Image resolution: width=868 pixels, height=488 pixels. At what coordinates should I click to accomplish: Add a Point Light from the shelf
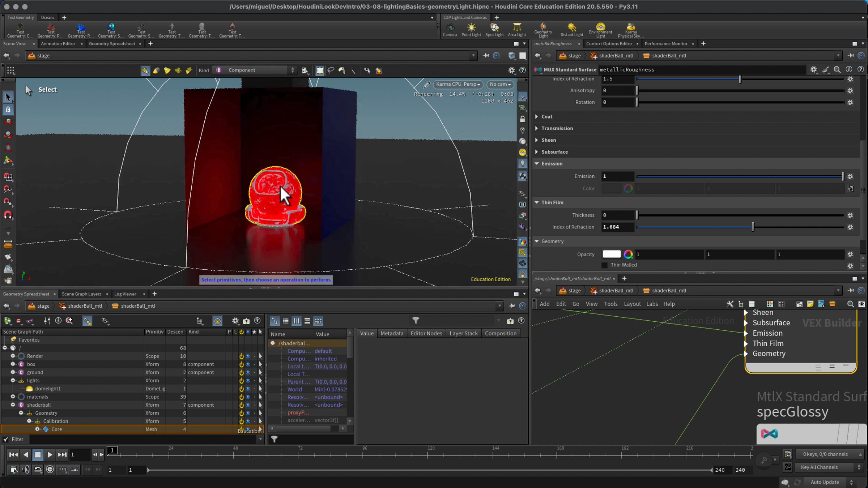point(471,30)
